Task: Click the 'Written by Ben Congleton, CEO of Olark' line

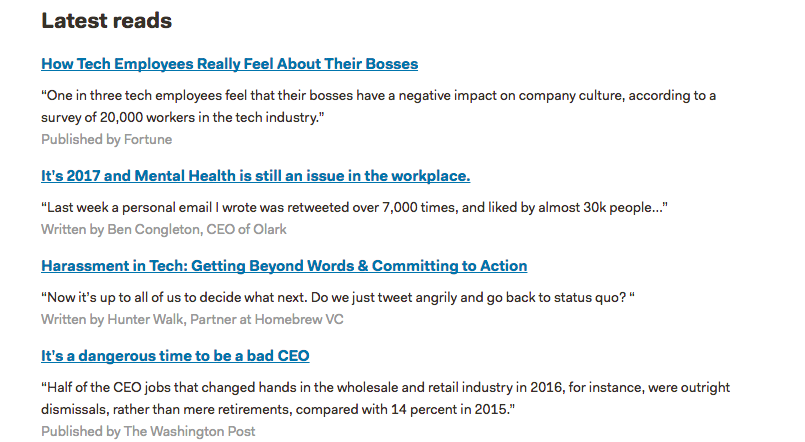Action: click(164, 229)
